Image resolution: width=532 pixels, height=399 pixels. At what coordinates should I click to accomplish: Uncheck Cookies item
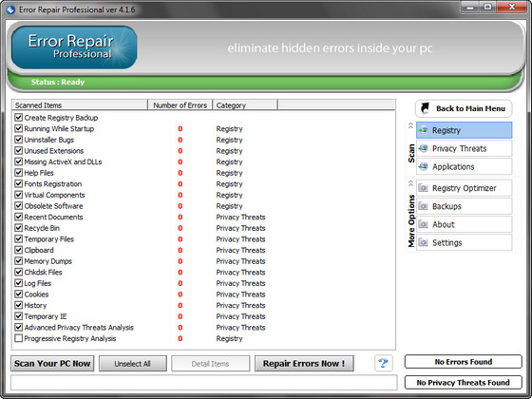tap(19, 294)
